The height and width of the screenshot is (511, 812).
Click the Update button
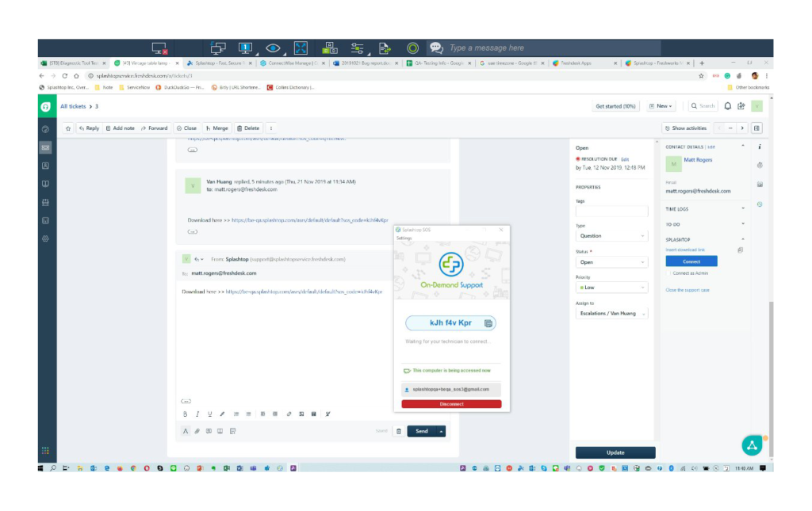coord(615,452)
